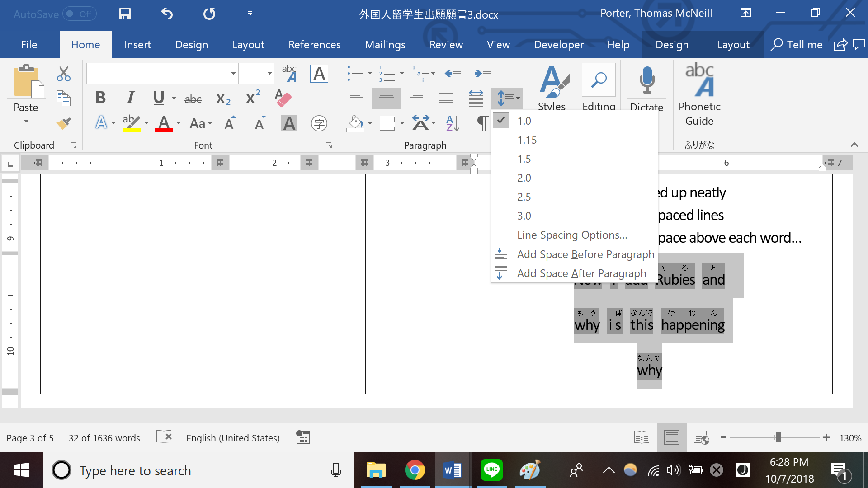Click English (United States) language status

pyautogui.click(x=233, y=438)
